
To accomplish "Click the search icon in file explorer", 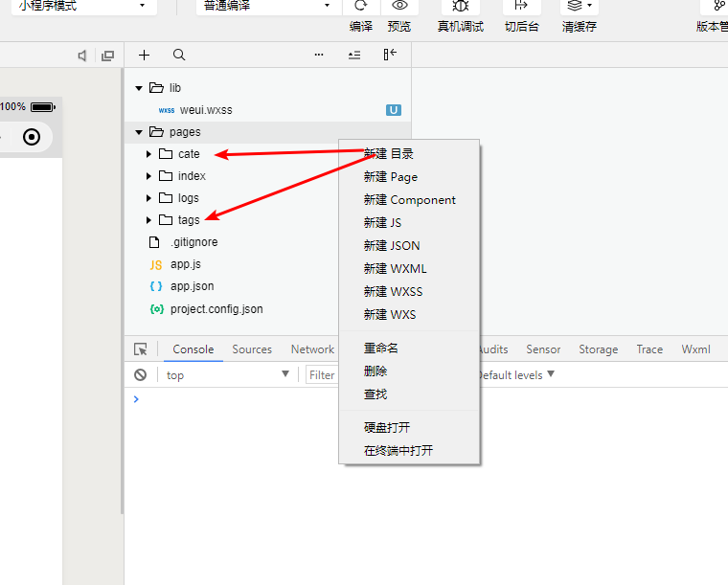I will pyautogui.click(x=179, y=56).
